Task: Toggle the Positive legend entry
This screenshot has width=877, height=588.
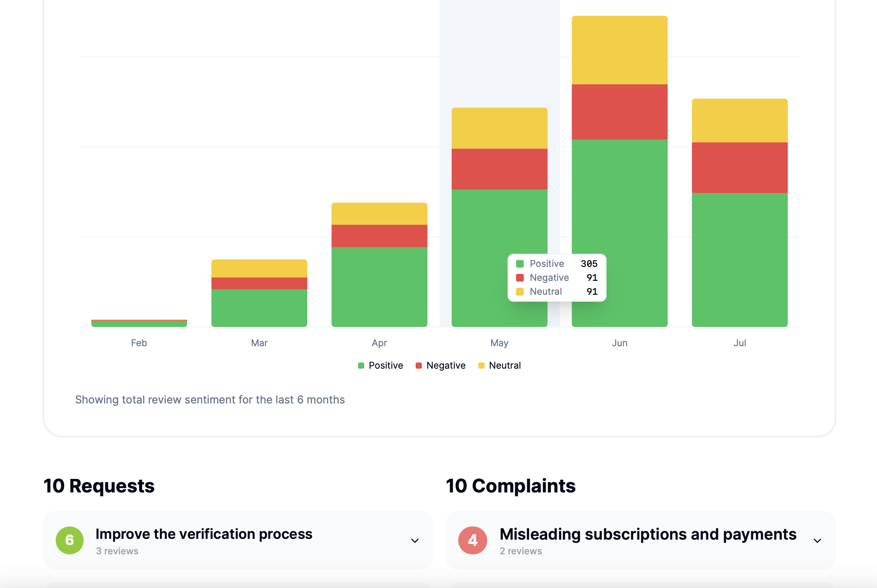Action: click(385, 366)
